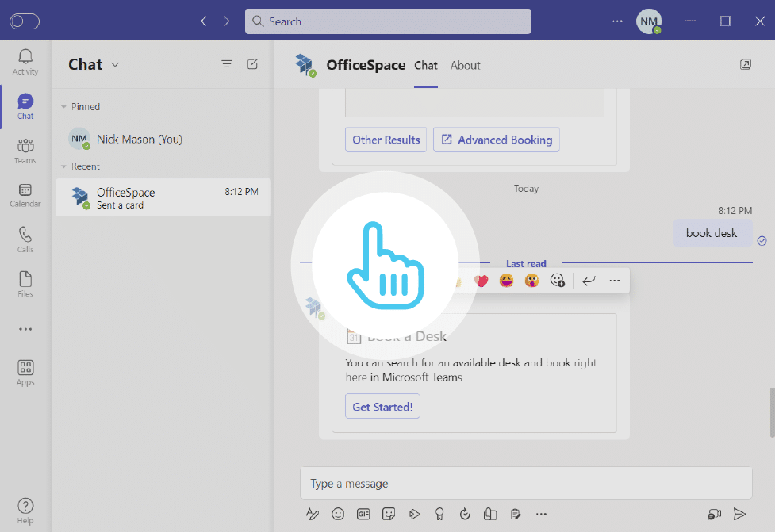Screen dimensions: 775x532
Task: Collapse the Pinned chats section
Action: pos(63,106)
